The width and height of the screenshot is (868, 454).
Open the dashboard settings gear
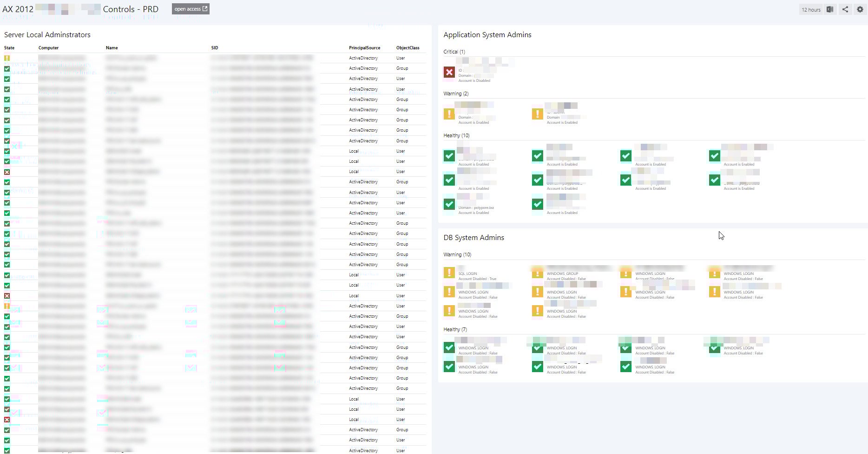point(860,9)
